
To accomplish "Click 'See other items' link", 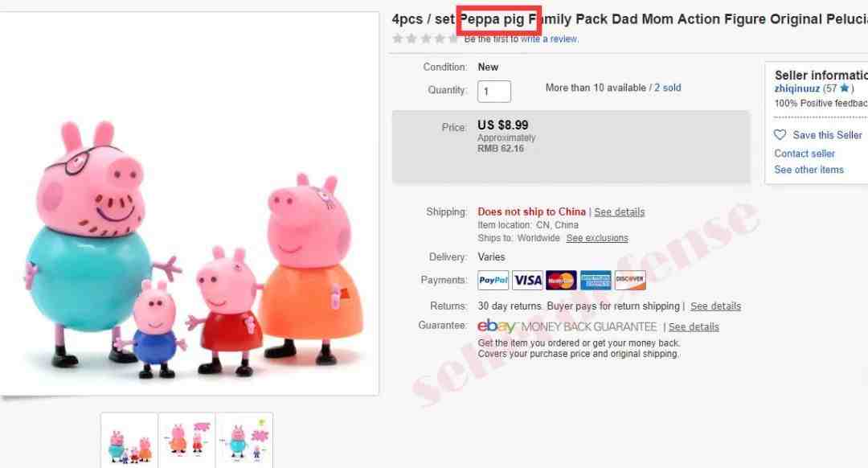I will click(x=809, y=170).
